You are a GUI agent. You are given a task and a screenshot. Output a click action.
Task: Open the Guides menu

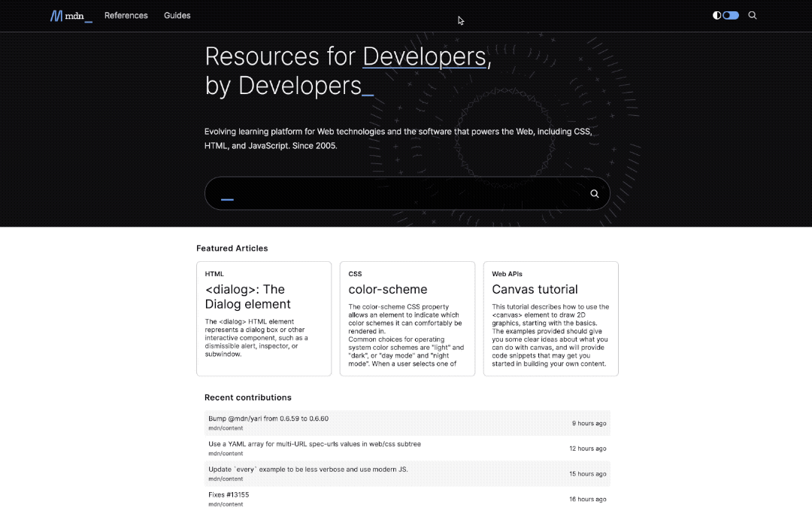[177, 15]
